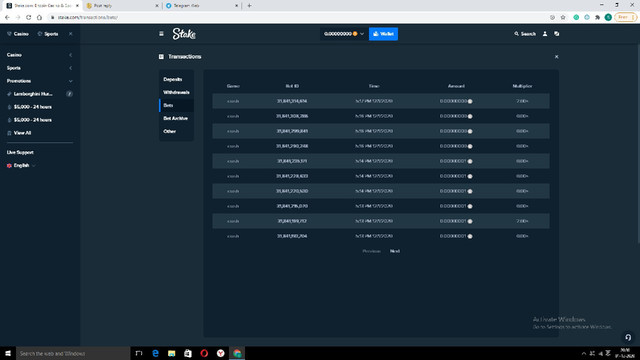
Task: Click the green extension icon in the toolbar
Action: (x=576, y=17)
